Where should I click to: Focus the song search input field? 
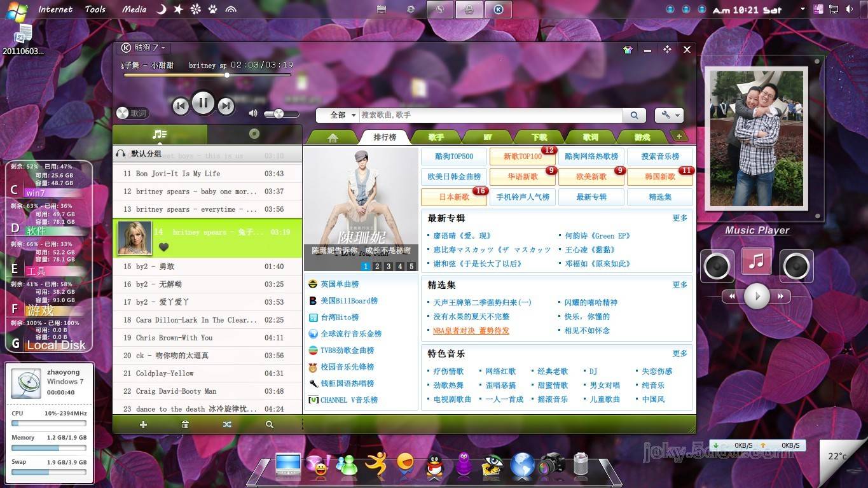(490, 115)
